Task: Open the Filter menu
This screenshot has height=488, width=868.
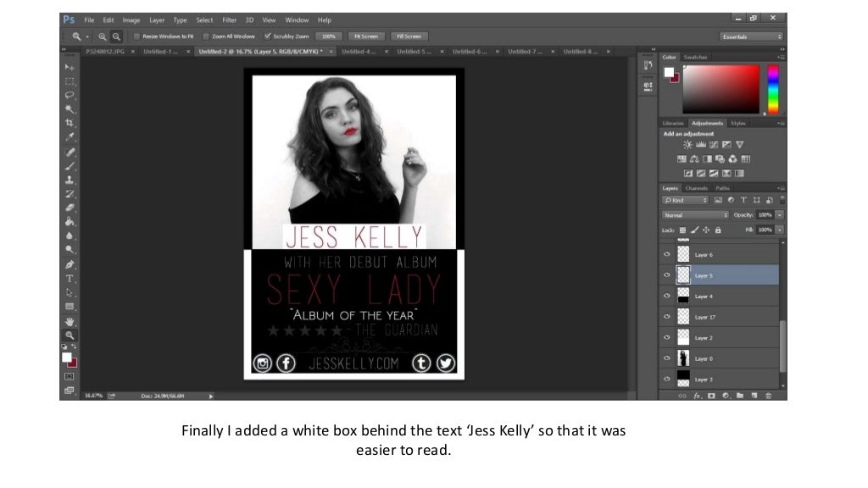Action: (x=230, y=19)
